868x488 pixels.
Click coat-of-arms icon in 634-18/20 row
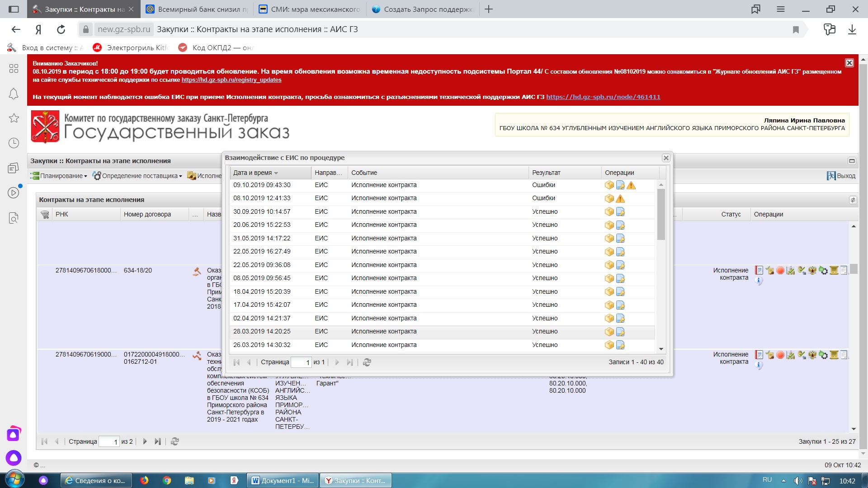[812, 271]
